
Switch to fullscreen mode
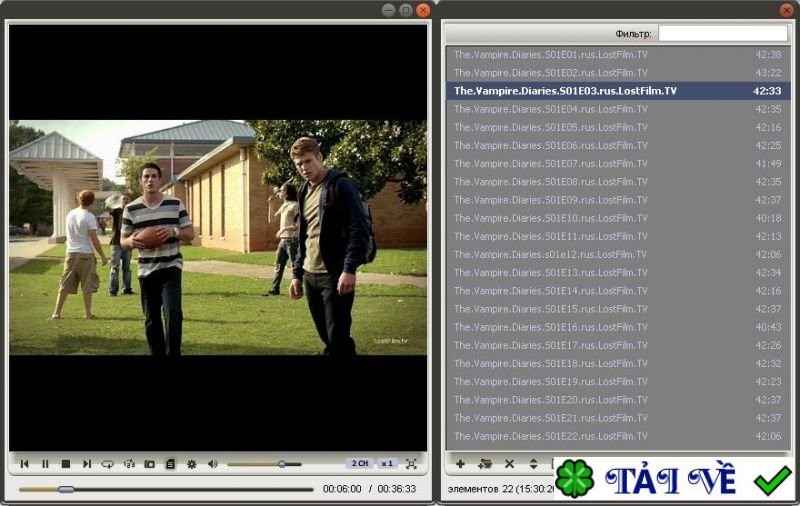pyautogui.click(x=411, y=464)
